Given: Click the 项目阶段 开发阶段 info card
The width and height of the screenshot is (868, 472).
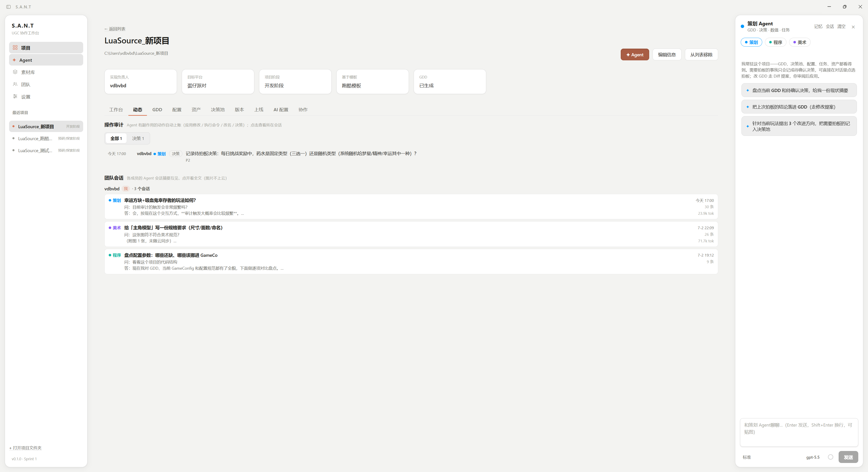Looking at the screenshot, I should [x=295, y=82].
